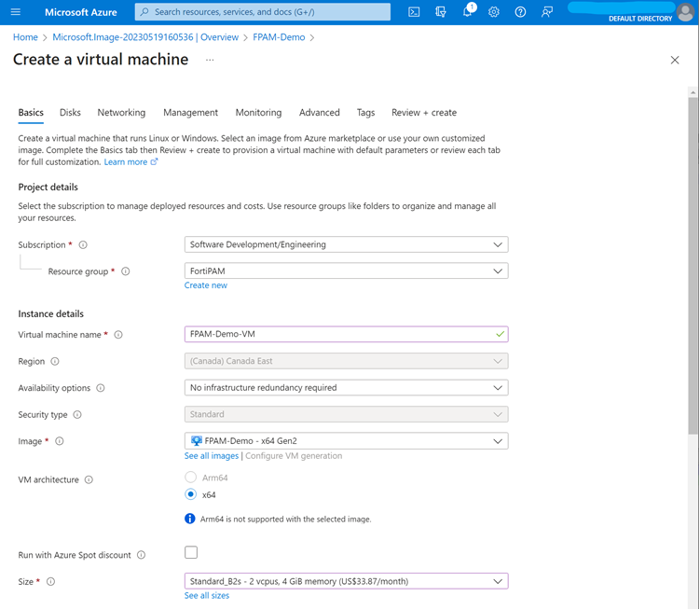Open portal Settings gear
The image size is (700, 610).
point(494,12)
